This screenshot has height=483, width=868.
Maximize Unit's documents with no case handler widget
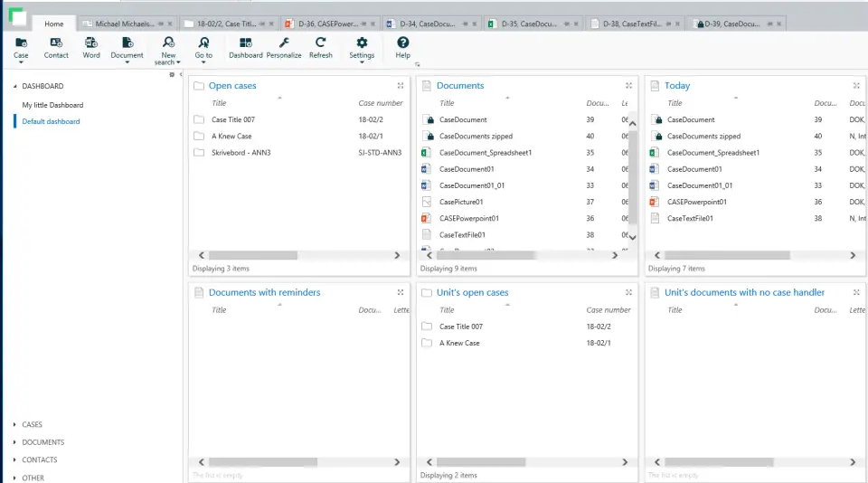click(856, 292)
